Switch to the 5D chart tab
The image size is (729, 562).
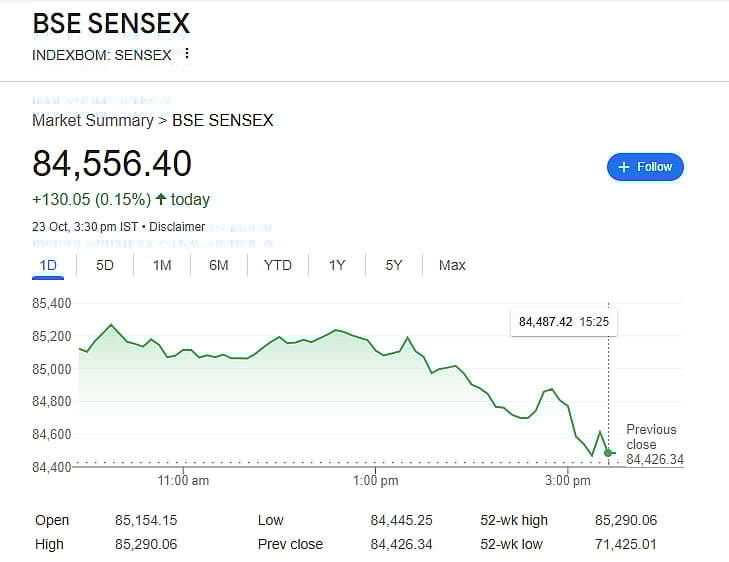(105, 265)
